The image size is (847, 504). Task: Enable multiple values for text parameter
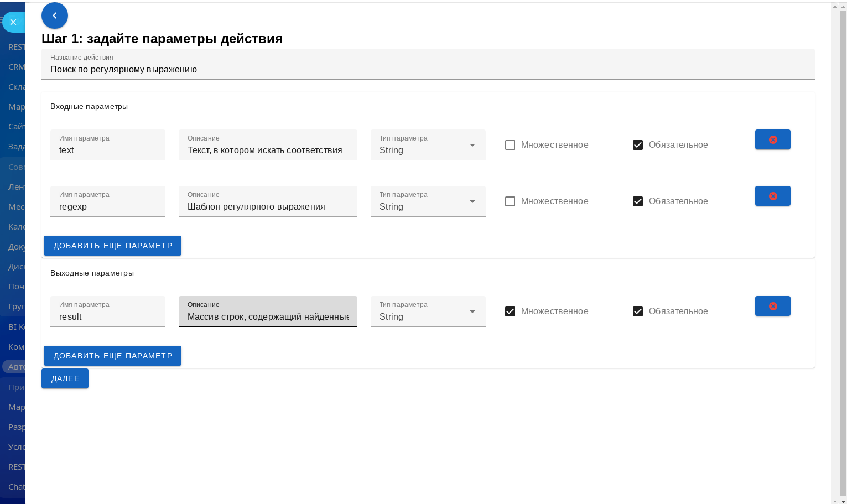click(510, 145)
